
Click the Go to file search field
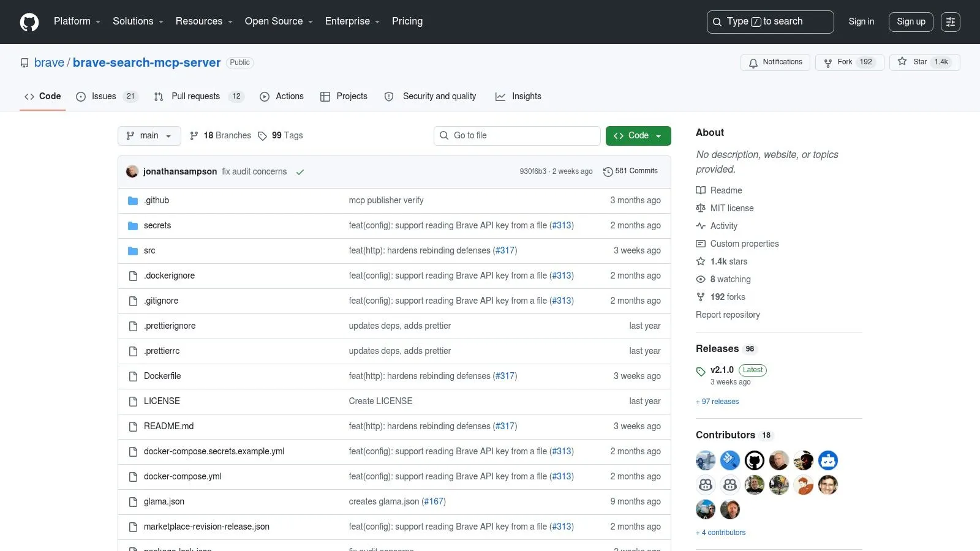point(517,136)
